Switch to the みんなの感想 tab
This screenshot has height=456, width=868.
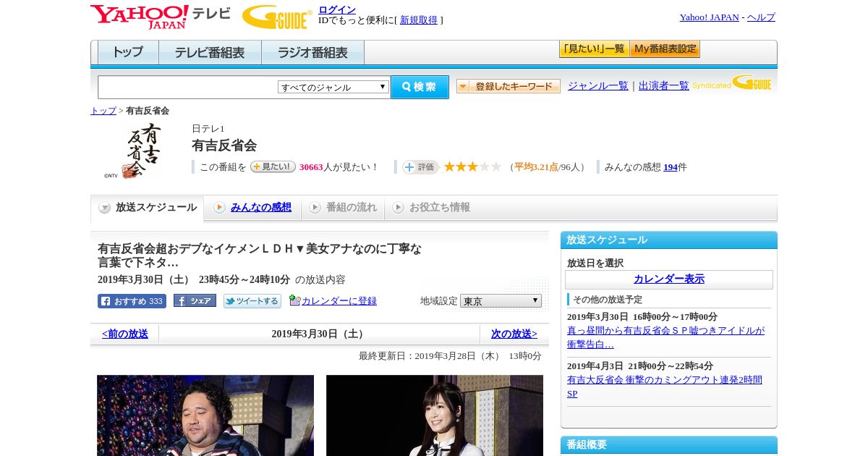[252, 208]
